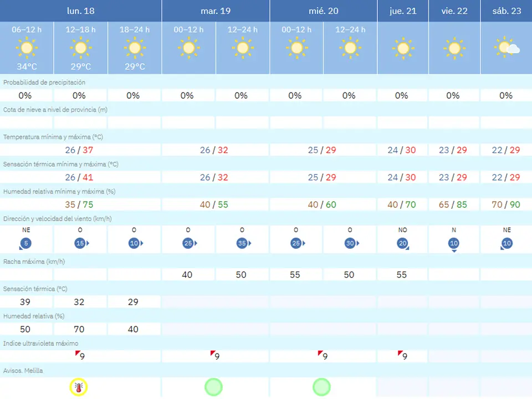Click the NE wind icon for sáb. 23
This screenshot has width=532, height=399.
507,244
